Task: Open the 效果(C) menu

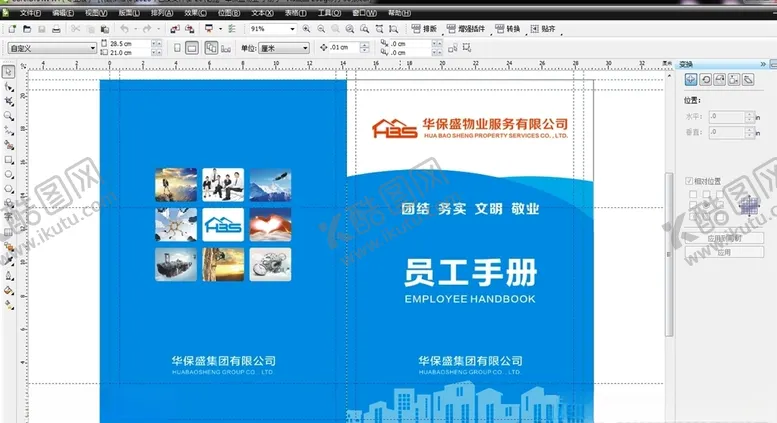Action: 195,13
